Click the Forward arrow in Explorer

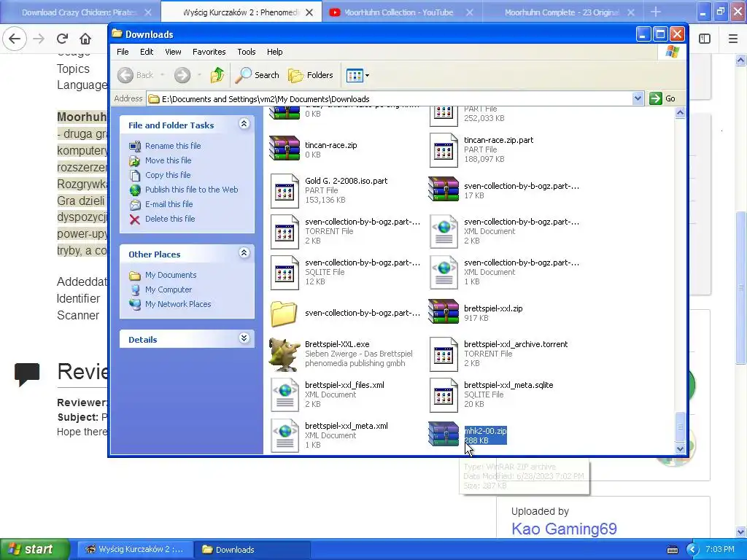[182, 75]
